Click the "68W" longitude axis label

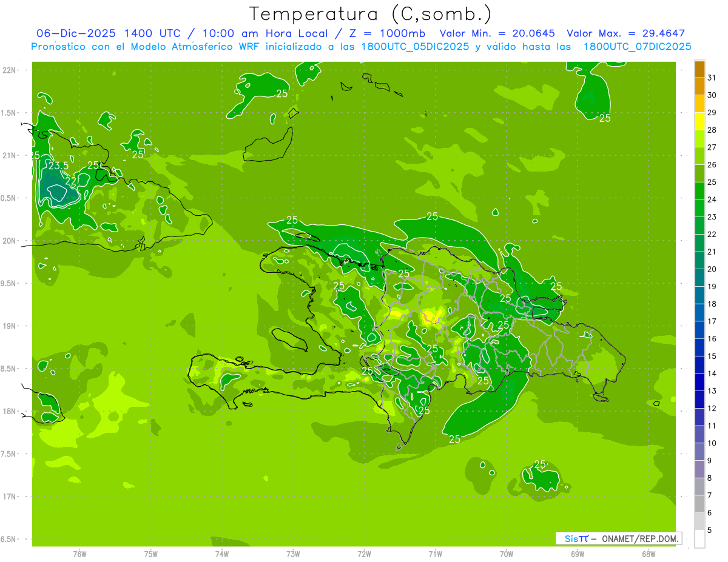tap(649, 554)
